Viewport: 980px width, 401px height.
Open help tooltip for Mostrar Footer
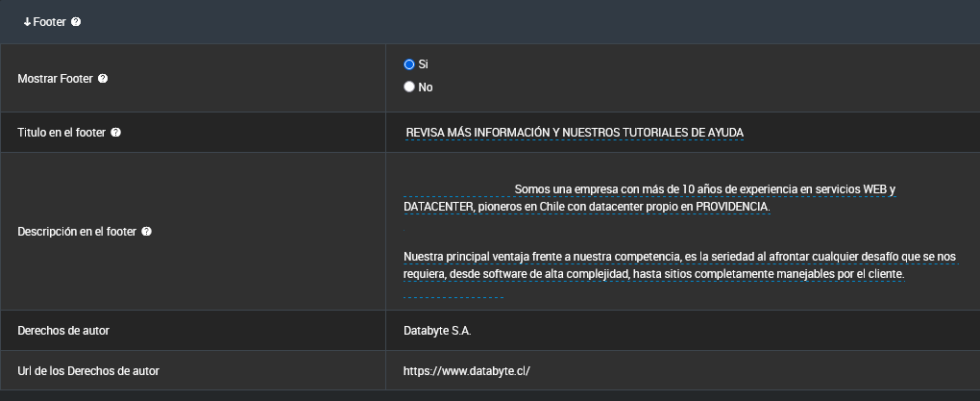[103, 79]
